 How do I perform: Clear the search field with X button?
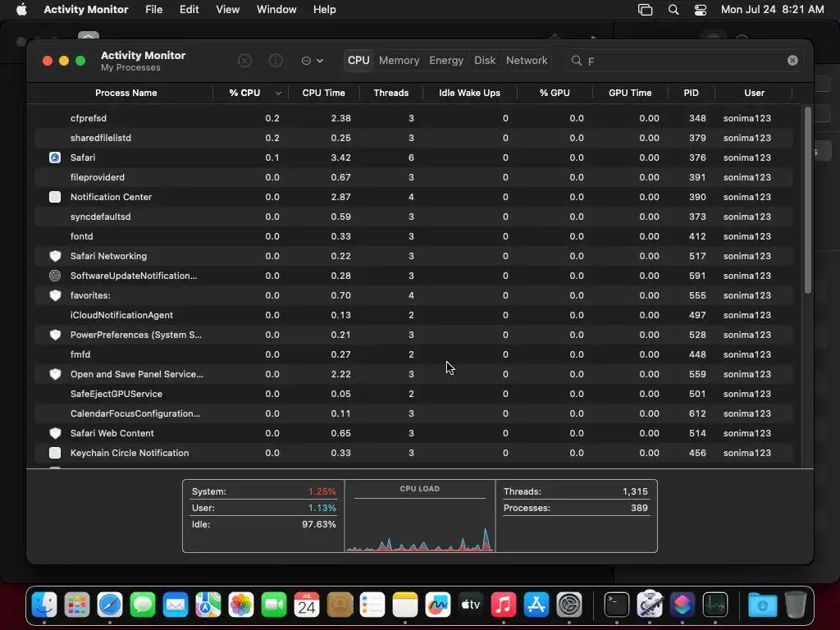coord(792,61)
